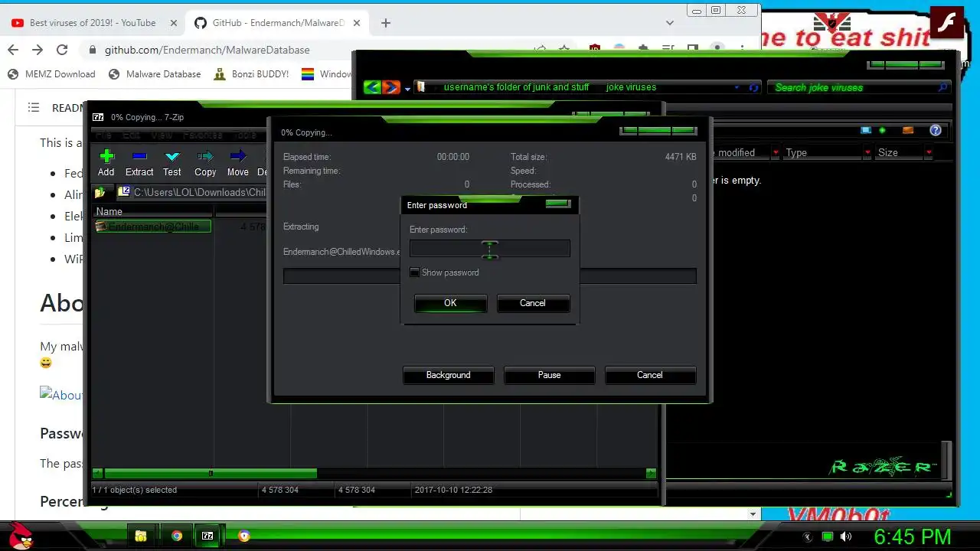This screenshot has width=980, height=551.
Task: Confirm the password with OK button
Action: [x=450, y=303]
